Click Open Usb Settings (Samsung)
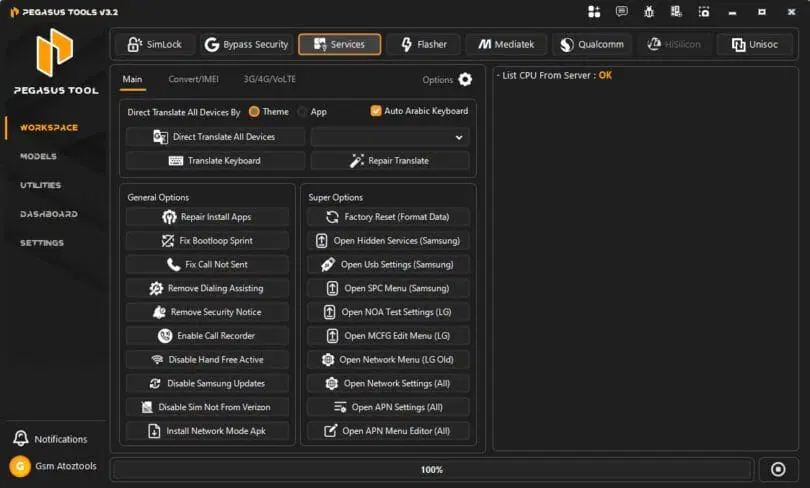810x488 pixels. [x=388, y=264]
